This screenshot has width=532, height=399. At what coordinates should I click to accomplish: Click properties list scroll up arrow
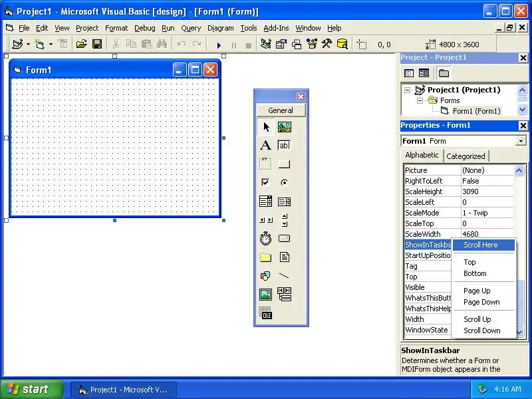(x=519, y=170)
